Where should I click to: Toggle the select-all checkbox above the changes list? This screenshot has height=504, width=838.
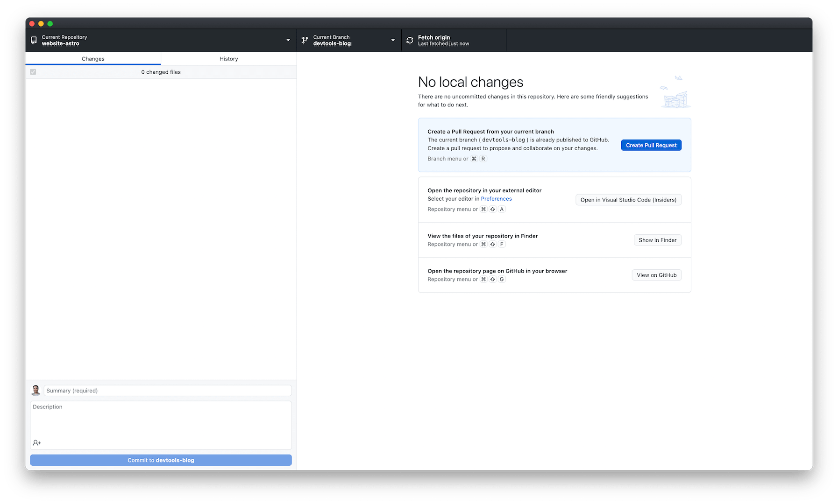tap(33, 72)
